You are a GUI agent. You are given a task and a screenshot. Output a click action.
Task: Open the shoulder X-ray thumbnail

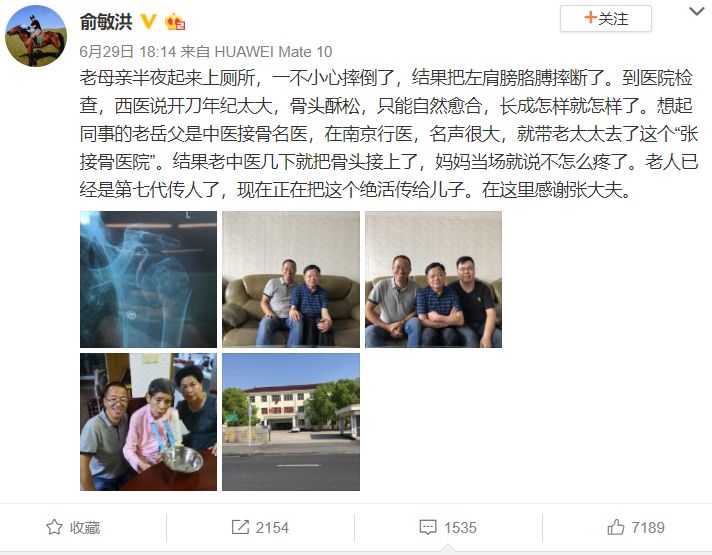click(x=148, y=279)
